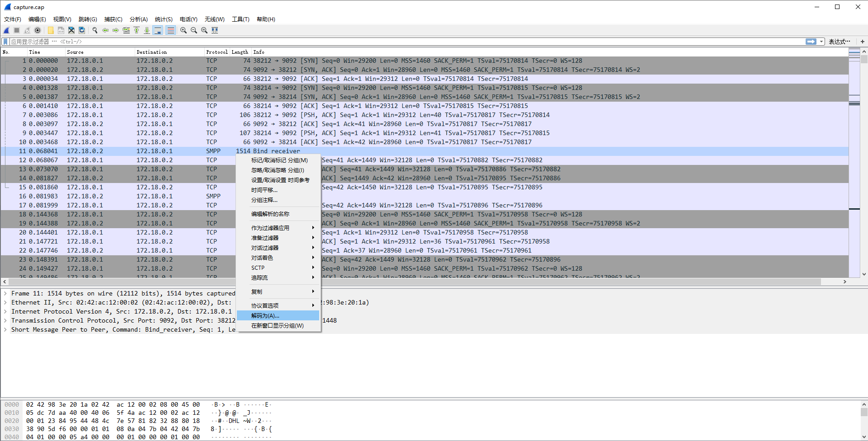Expand 协议首选项 submenu
The image size is (868, 441).
coord(278,306)
